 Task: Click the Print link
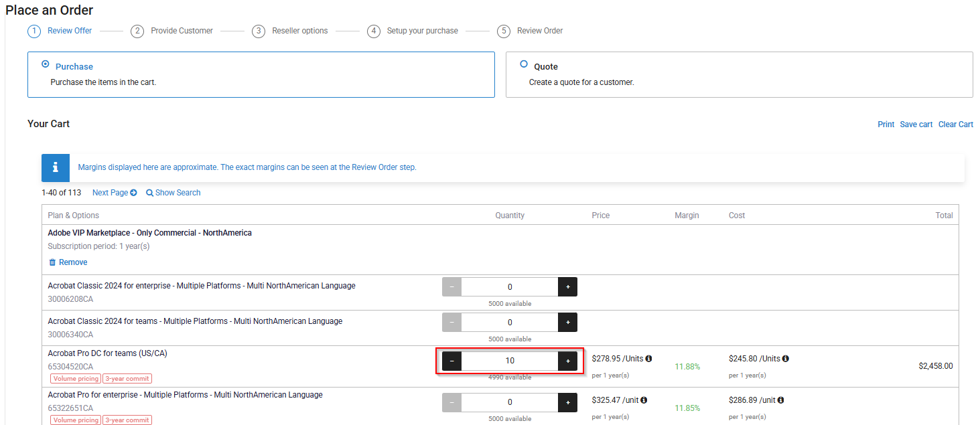coord(886,124)
